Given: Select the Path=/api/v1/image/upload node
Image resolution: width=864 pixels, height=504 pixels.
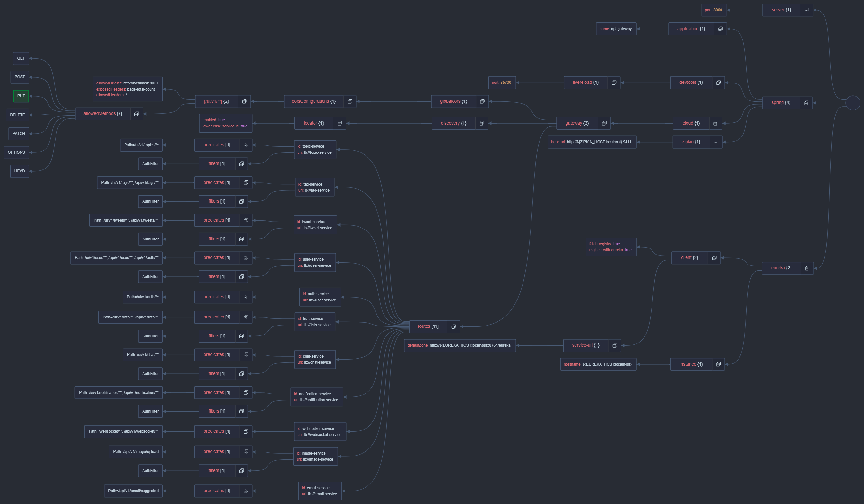Looking at the screenshot, I should 136,452.
